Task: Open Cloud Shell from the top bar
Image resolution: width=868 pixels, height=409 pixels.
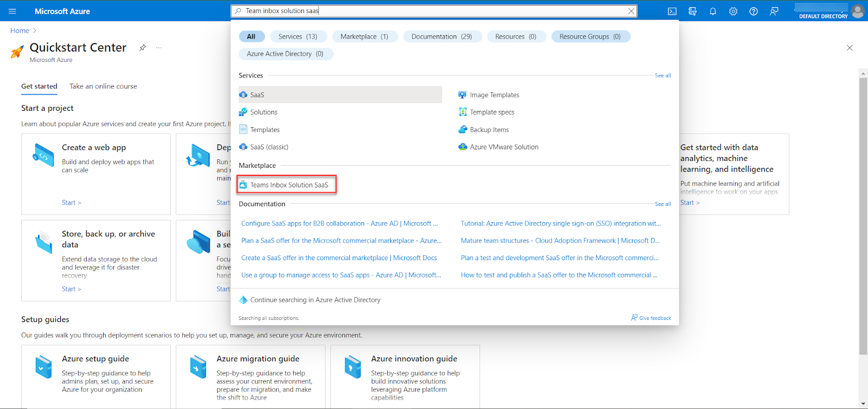Action: tap(672, 11)
